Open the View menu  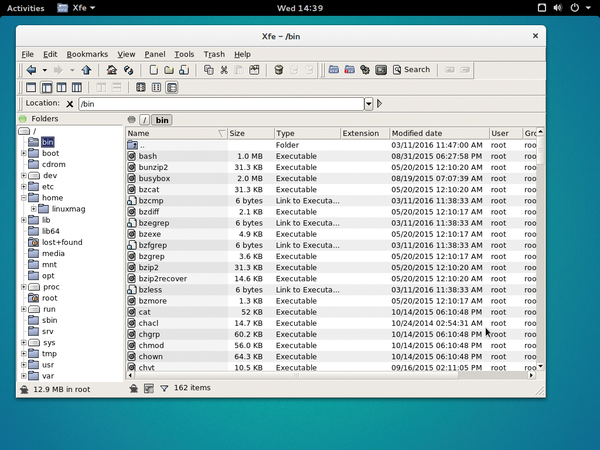pos(126,54)
